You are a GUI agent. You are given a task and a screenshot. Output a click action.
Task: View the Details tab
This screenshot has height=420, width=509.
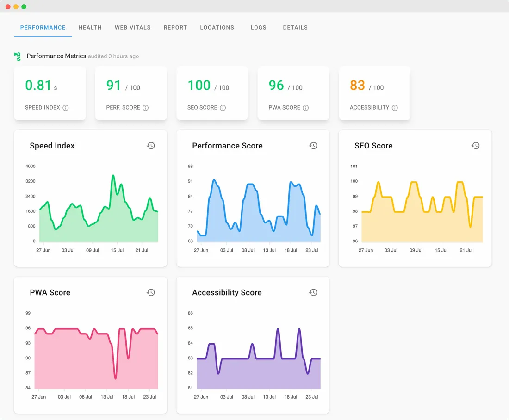(x=295, y=28)
